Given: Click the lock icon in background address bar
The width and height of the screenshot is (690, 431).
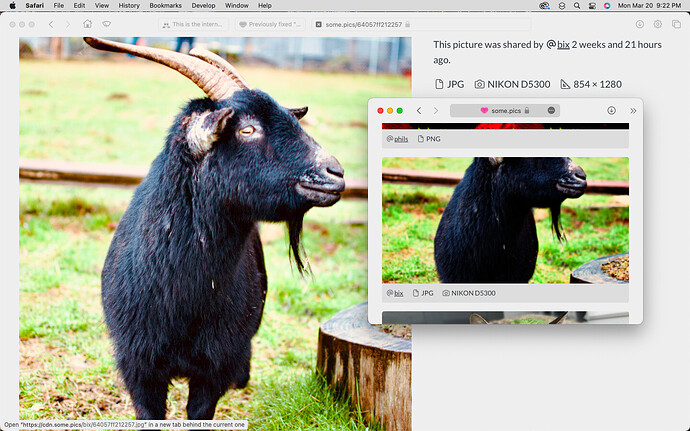Looking at the screenshot, I should point(407,24).
